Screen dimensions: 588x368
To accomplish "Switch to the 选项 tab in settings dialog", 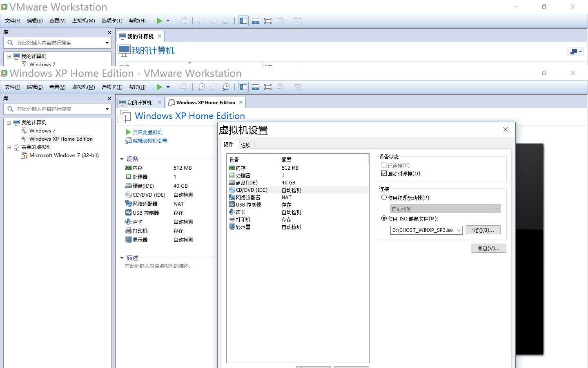I will click(x=246, y=145).
